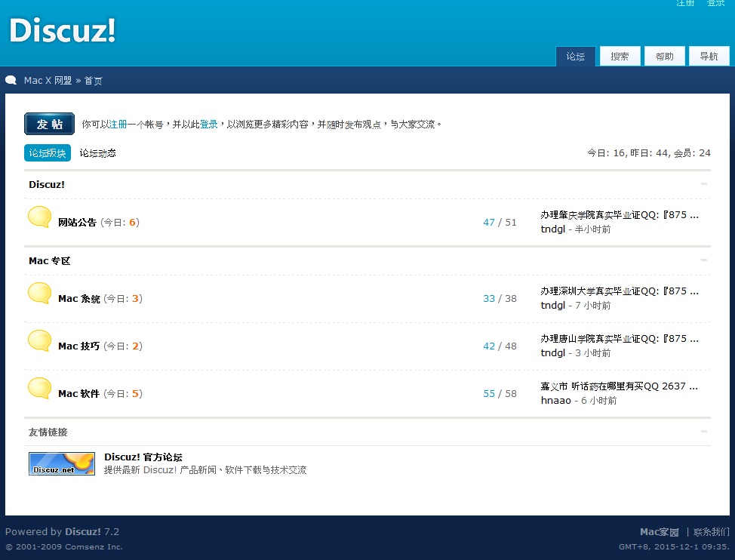Click the 注册 link in the welcome message
Image resolution: width=735 pixels, height=560 pixels.
[118, 125]
